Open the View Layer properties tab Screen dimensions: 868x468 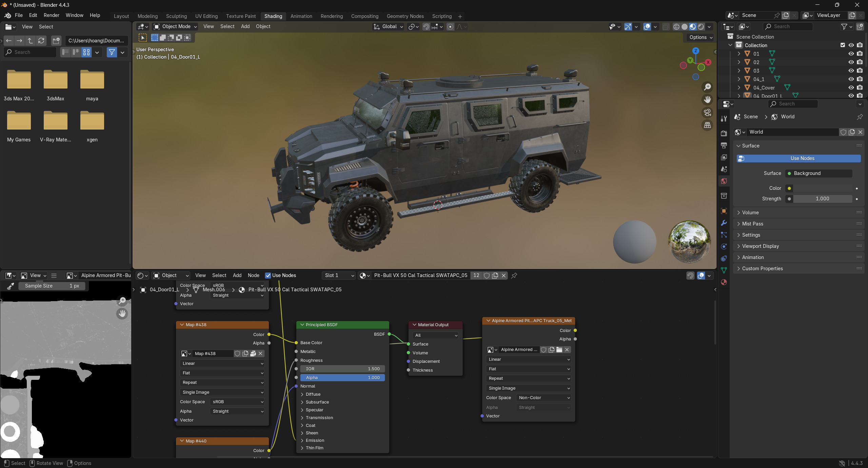click(x=724, y=157)
